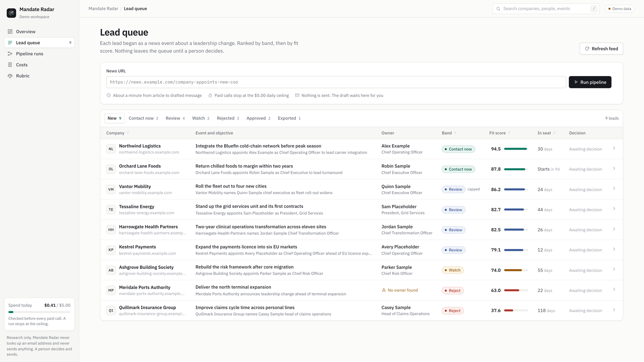Click the KP avatar for Kestrel Payments
The width and height of the screenshot is (644, 362).
click(x=111, y=250)
